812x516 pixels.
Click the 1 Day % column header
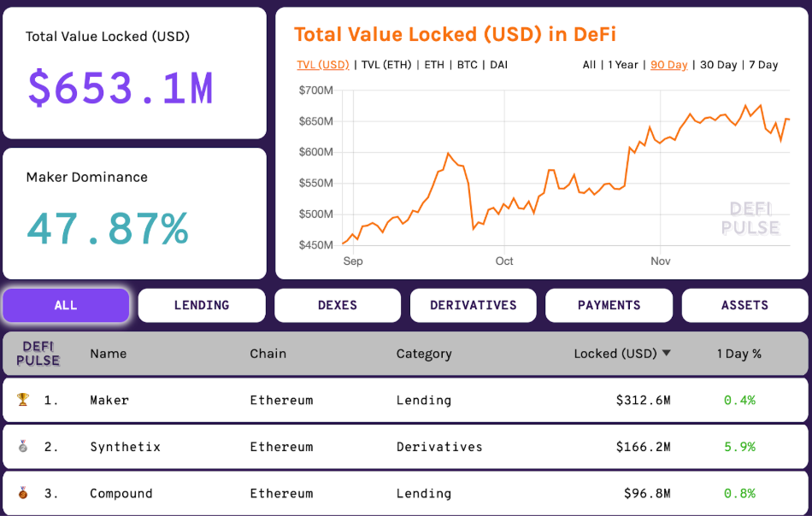coord(739,354)
